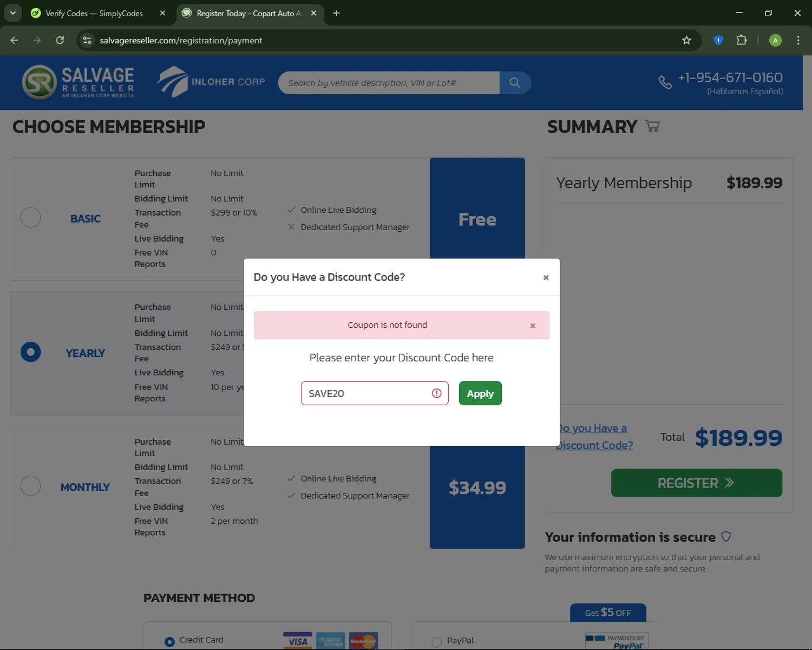Click the MasterCard logo
The image size is (812, 650).
[364, 641]
